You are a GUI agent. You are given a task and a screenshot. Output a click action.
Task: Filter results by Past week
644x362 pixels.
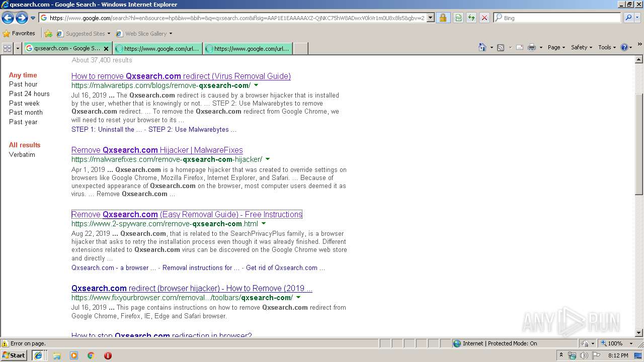[x=24, y=103]
